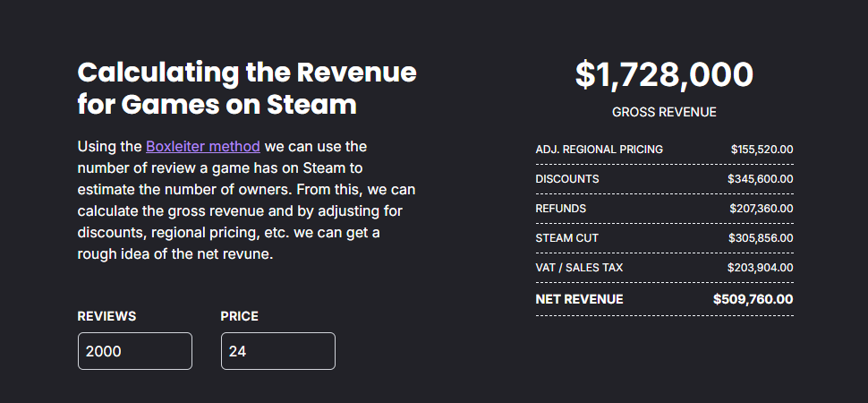This screenshot has width=868, height=403.
Task: Click the $509,760.00 net revenue value
Action: point(753,299)
